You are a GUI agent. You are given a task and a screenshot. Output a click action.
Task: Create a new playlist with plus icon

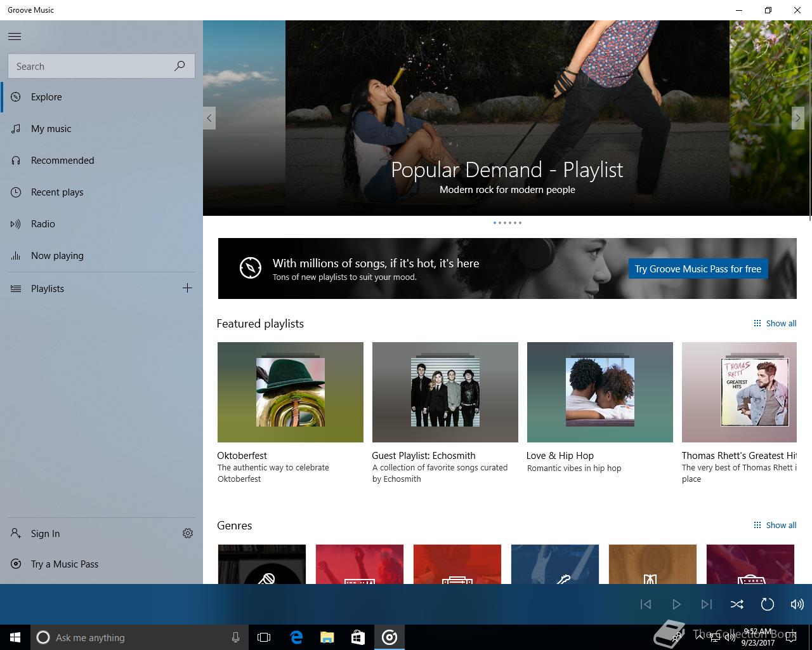coord(187,288)
